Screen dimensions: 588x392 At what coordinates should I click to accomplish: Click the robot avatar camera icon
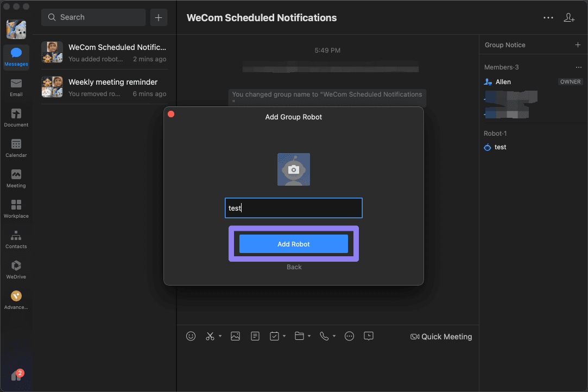point(294,169)
